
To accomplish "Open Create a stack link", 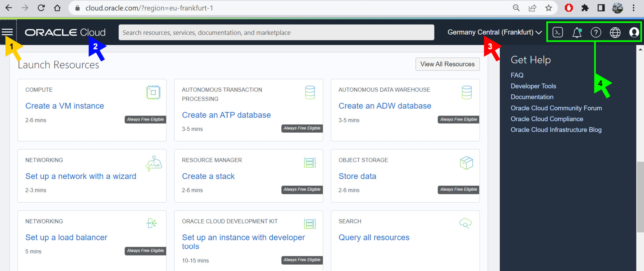I will pos(208,176).
